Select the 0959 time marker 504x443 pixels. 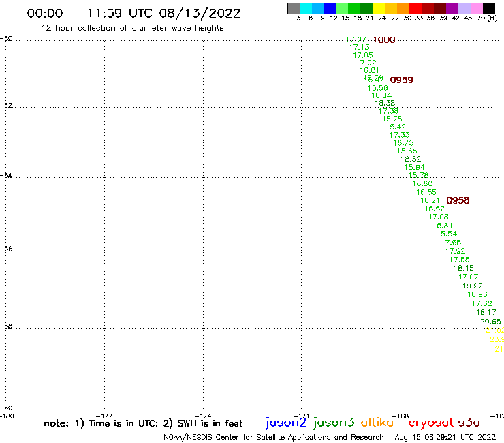(401, 80)
